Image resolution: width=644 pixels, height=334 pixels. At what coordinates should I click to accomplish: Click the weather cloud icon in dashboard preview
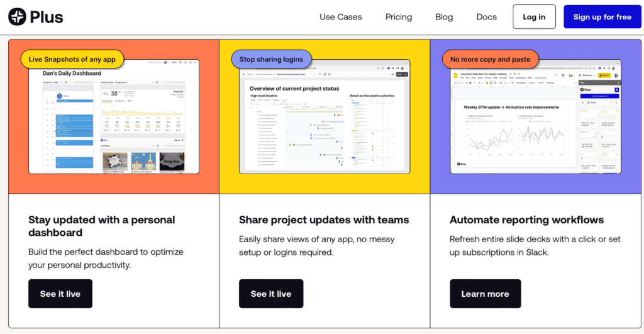click(106, 94)
